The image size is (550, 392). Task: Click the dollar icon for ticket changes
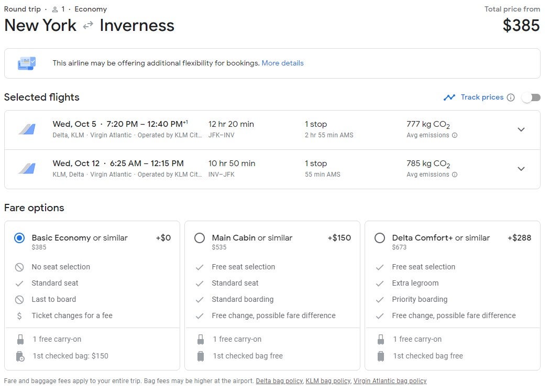(x=19, y=316)
